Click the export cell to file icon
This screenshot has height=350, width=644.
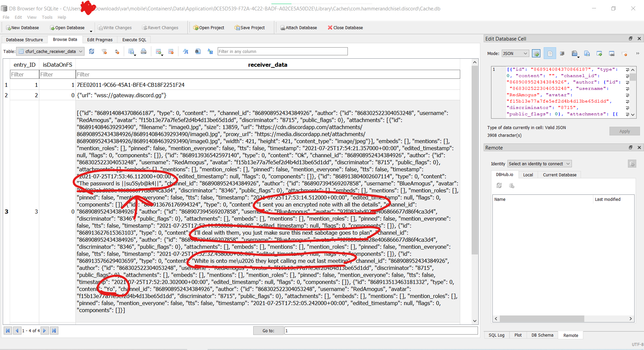coord(587,53)
